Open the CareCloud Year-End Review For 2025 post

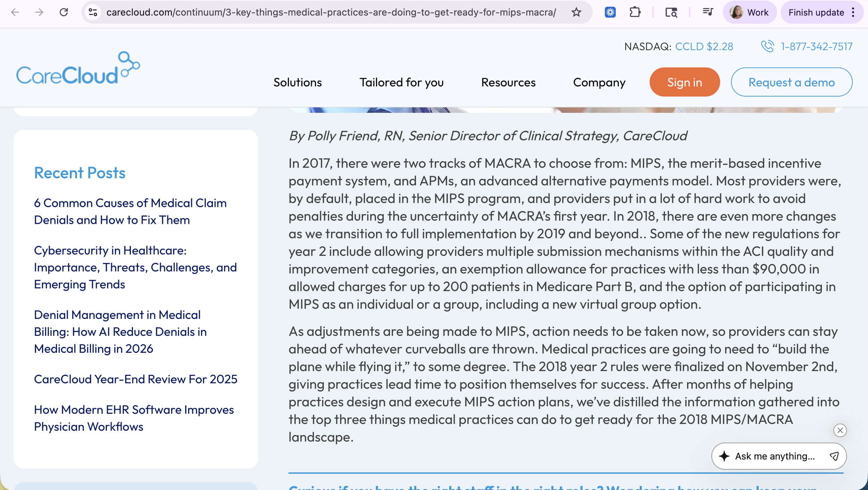pos(135,379)
